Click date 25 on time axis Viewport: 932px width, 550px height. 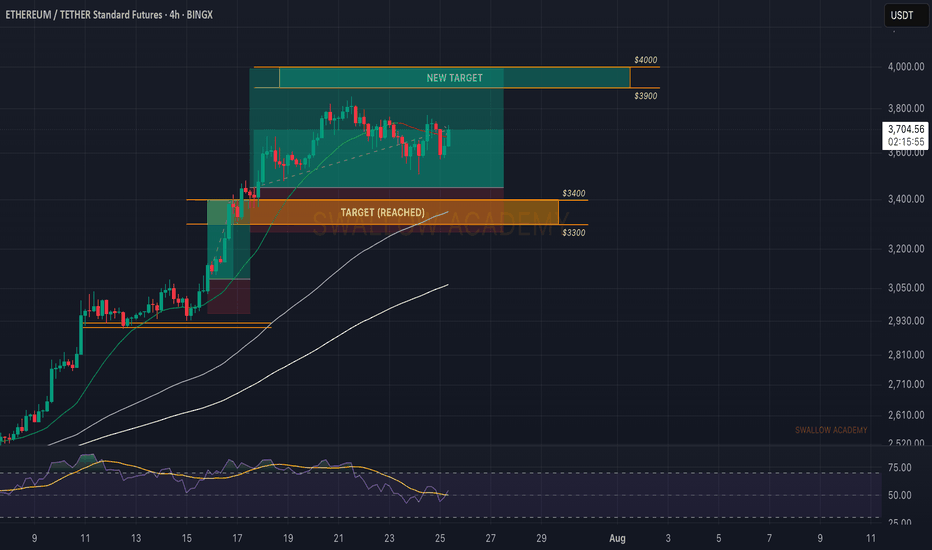[440, 538]
